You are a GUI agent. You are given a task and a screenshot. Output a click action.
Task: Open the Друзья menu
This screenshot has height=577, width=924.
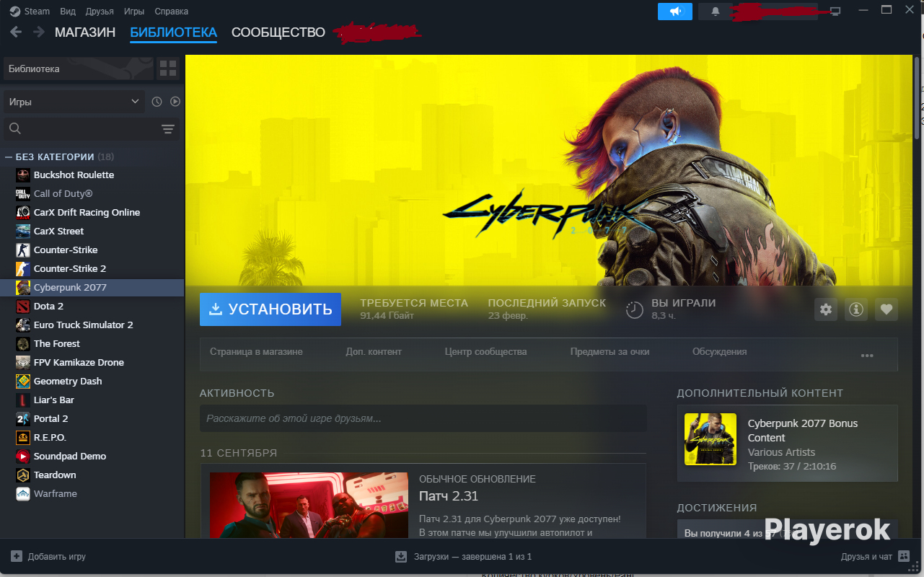[100, 12]
